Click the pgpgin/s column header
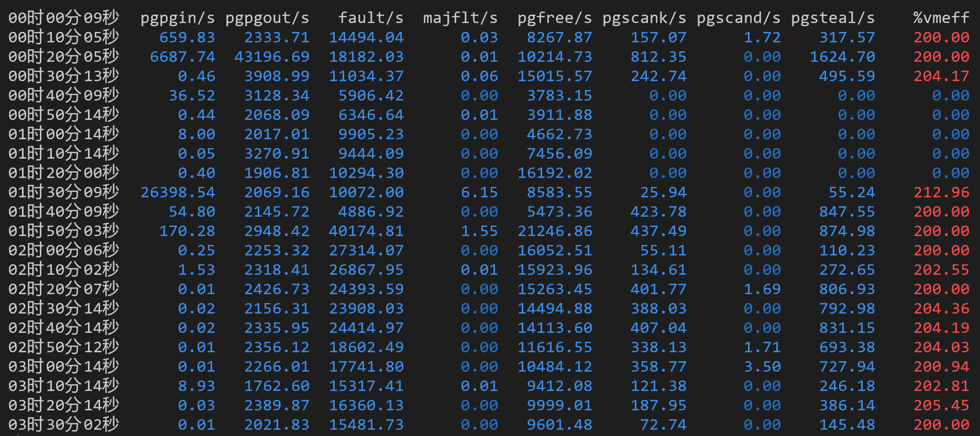The height and width of the screenshot is (436, 980). pos(178,18)
